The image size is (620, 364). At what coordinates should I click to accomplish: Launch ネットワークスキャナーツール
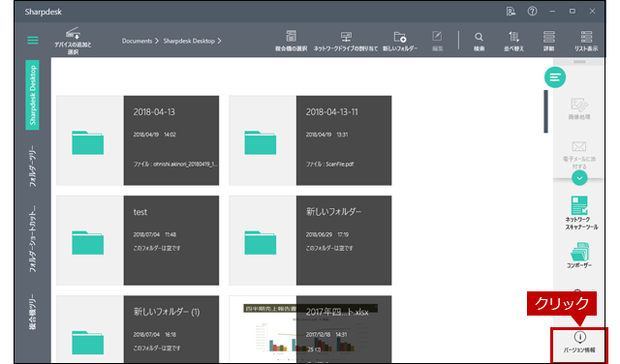pyautogui.click(x=581, y=213)
